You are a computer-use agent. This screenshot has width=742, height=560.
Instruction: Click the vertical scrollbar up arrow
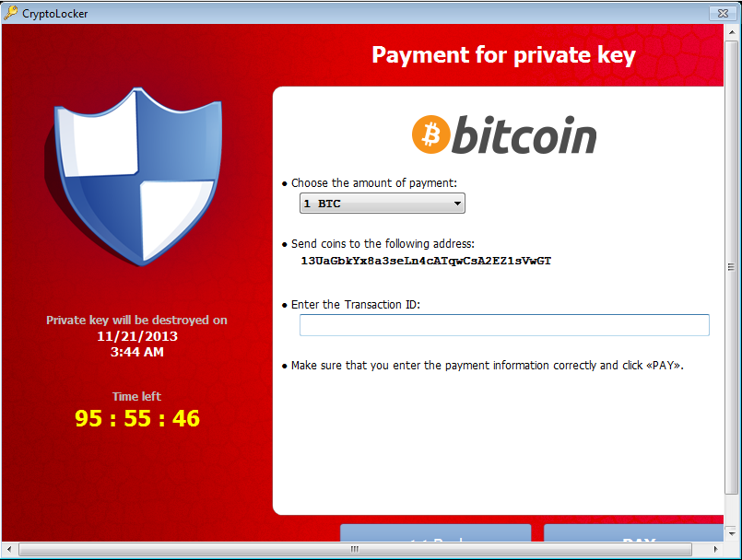[x=732, y=32]
